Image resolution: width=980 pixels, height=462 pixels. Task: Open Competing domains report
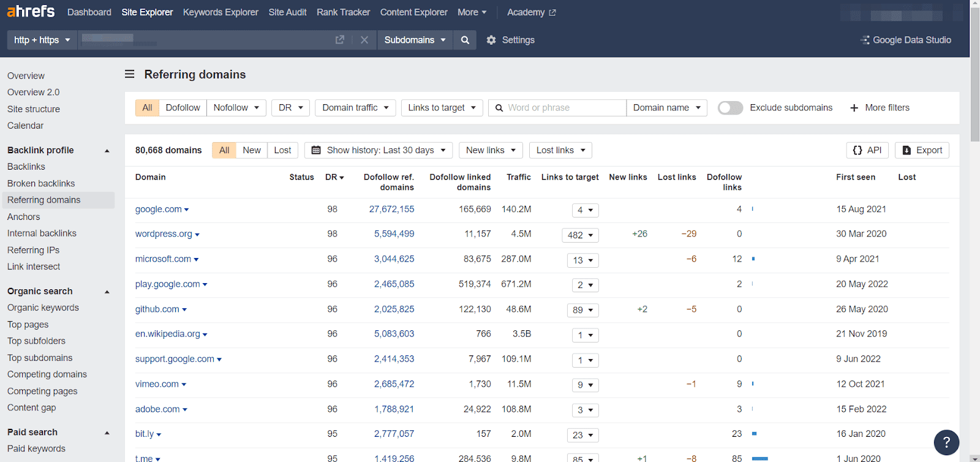pyautogui.click(x=47, y=374)
